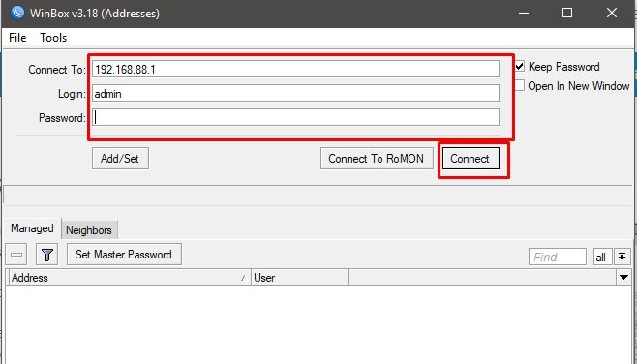Maximize the WinBox window
This screenshot has height=364, width=637.
pyautogui.click(x=567, y=13)
